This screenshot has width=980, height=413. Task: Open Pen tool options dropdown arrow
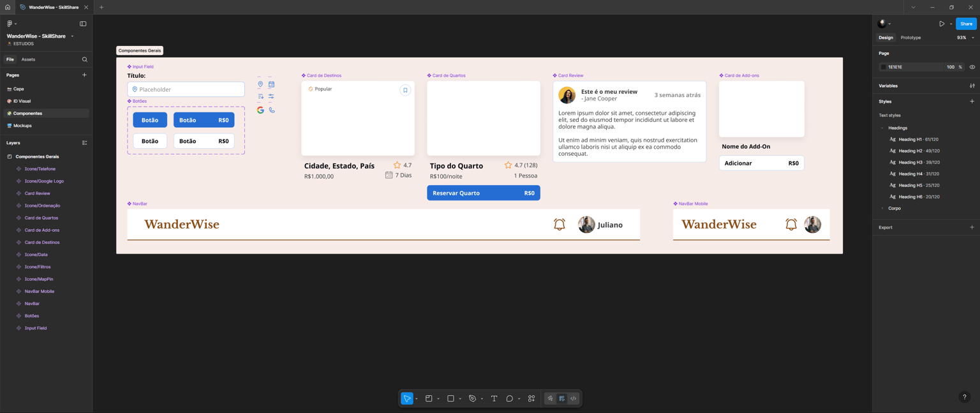click(x=482, y=399)
